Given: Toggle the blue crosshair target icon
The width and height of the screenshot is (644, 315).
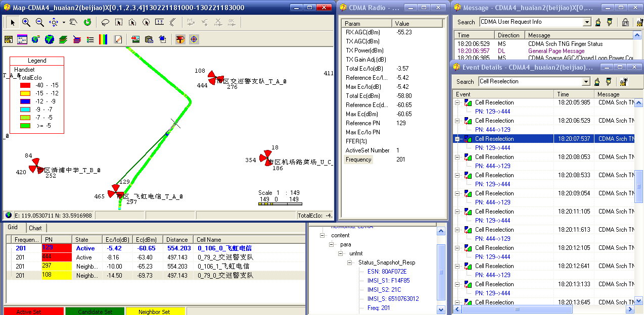Looking at the screenshot, I should tap(194, 39).
